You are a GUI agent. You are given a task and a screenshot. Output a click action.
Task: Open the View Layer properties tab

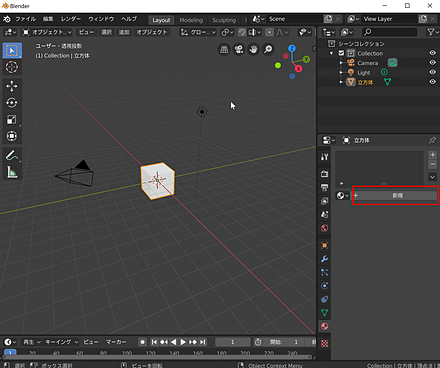pyautogui.click(x=324, y=201)
